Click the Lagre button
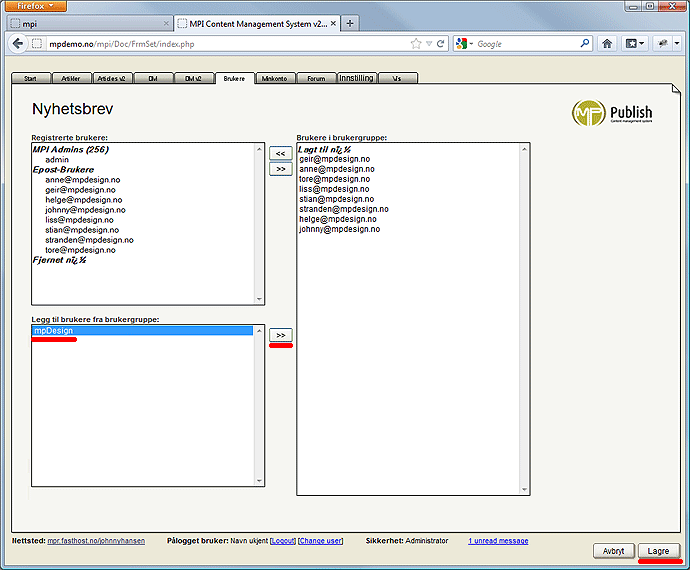The image size is (690, 570). (x=658, y=551)
